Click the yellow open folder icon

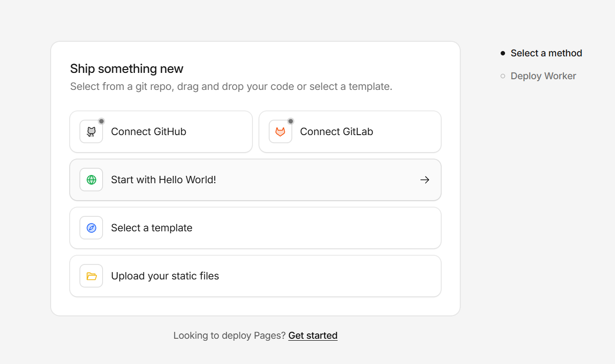(91, 276)
